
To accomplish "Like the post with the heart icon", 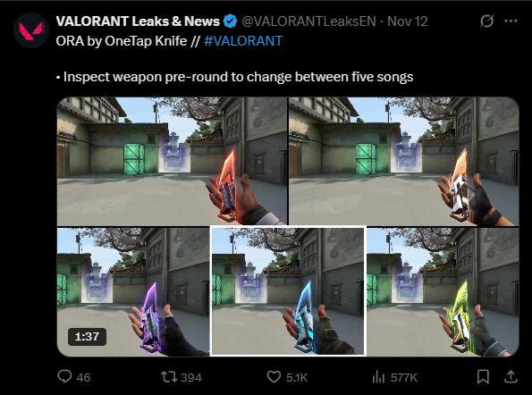I will click(x=274, y=377).
